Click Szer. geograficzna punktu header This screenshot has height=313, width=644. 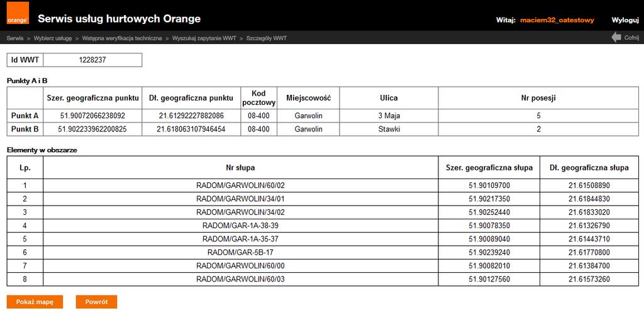click(x=92, y=98)
